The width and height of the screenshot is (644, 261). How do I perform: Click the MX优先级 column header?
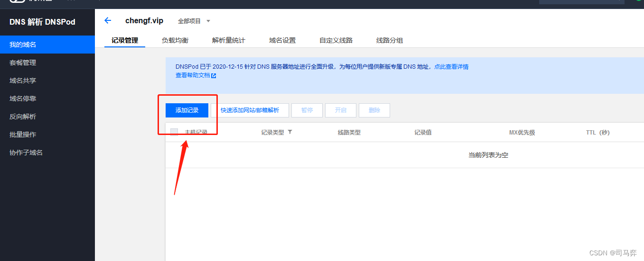click(x=522, y=133)
